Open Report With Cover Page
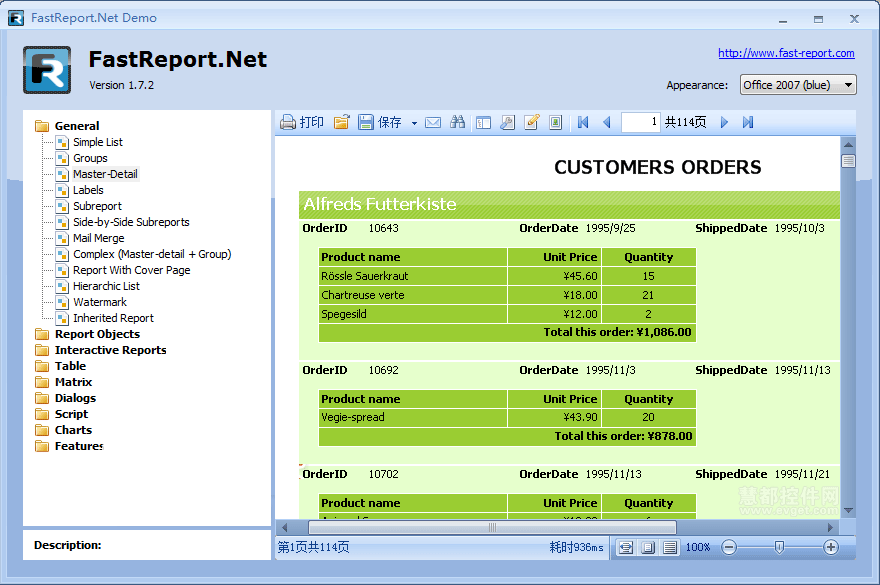The height and width of the screenshot is (585, 880). pos(132,270)
